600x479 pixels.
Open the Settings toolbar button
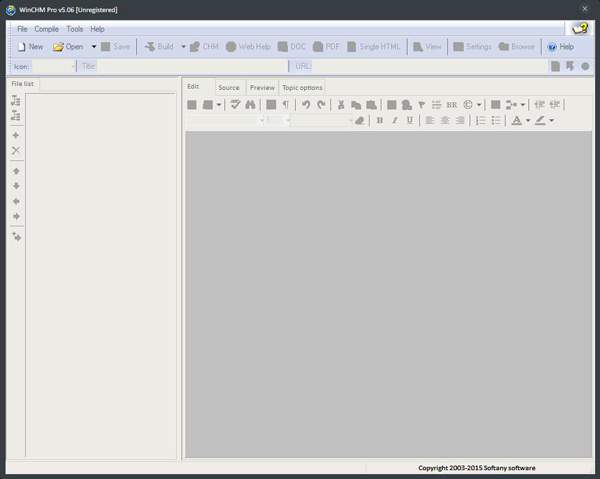(x=472, y=47)
